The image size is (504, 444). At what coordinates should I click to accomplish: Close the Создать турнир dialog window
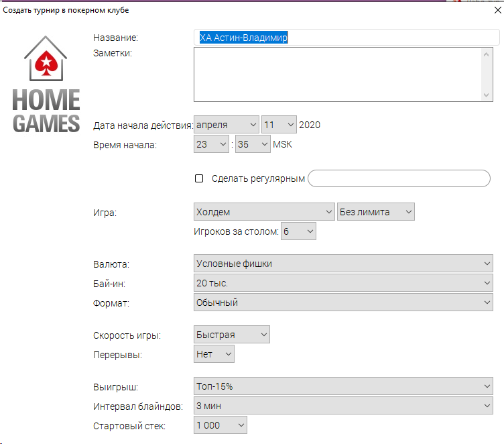[497, 10]
